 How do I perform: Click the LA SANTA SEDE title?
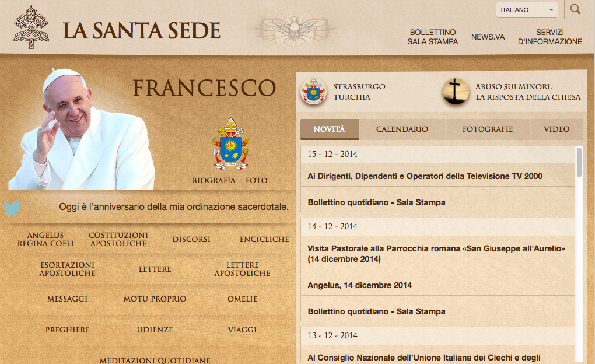coord(142,31)
